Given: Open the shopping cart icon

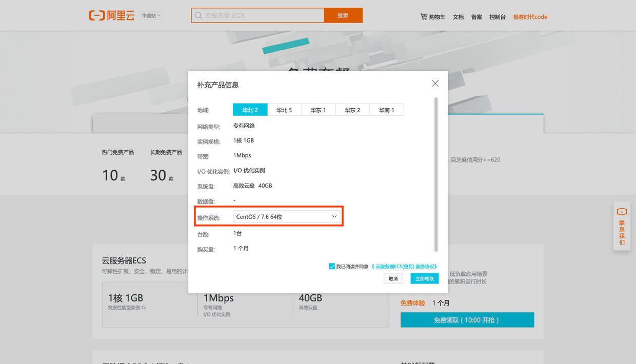Looking at the screenshot, I should tap(424, 16).
